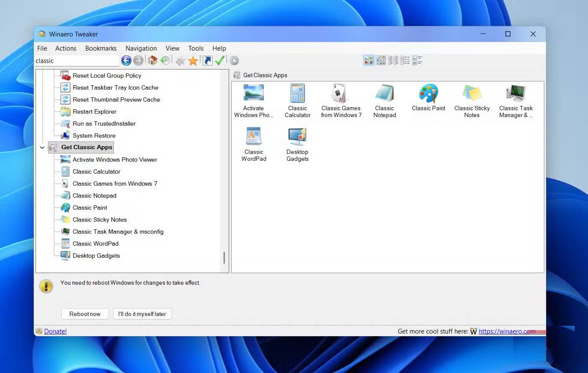The height and width of the screenshot is (373, 588).
Task: Switch to the details list view
Action: point(405,60)
